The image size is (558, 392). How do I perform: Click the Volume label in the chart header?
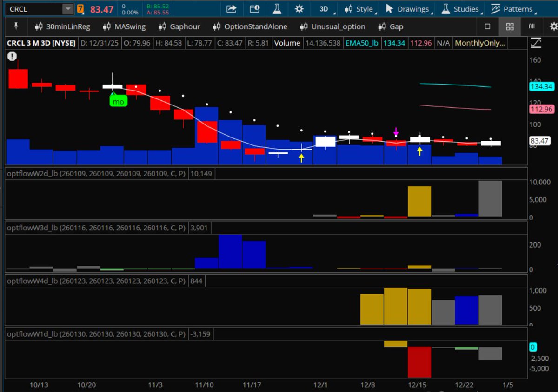coord(287,43)
